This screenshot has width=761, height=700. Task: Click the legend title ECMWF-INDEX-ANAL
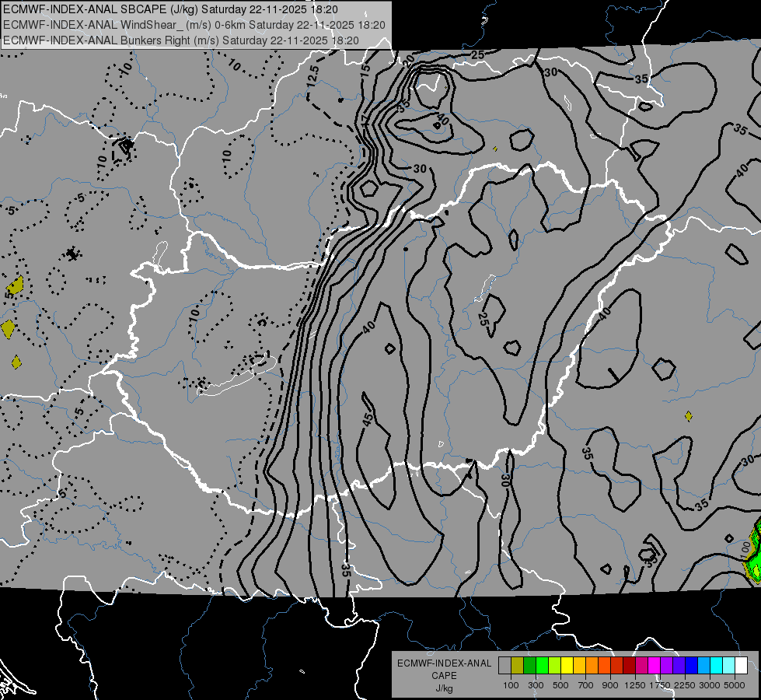(444, 663)
